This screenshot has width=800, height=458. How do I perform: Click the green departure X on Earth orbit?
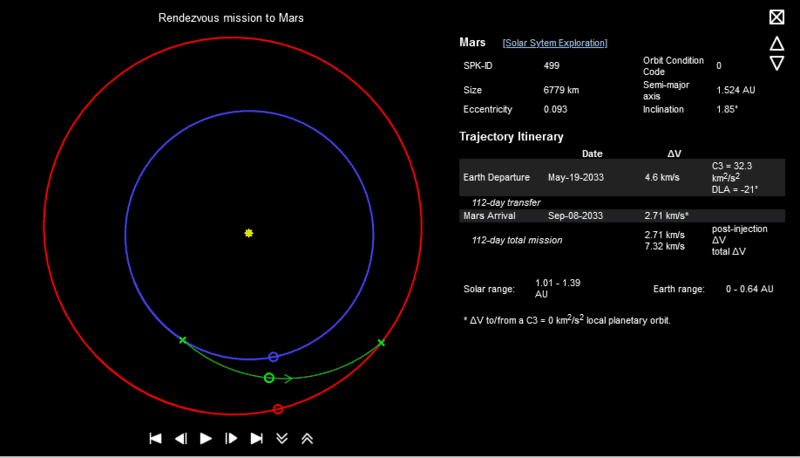(x=183, y=340)
